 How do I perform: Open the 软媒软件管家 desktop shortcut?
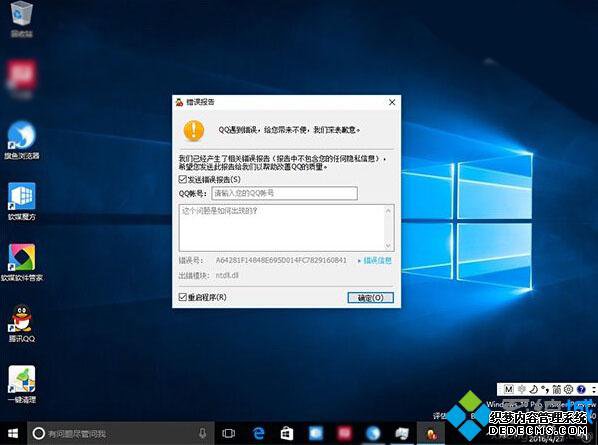coord(22,262)
